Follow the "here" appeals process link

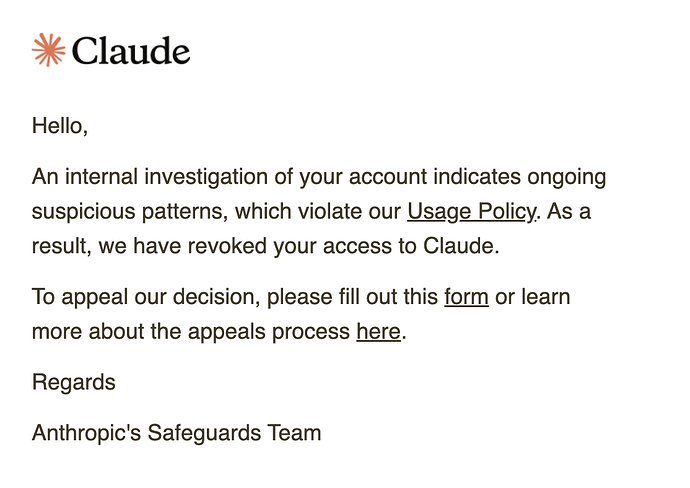click(378, 331)
